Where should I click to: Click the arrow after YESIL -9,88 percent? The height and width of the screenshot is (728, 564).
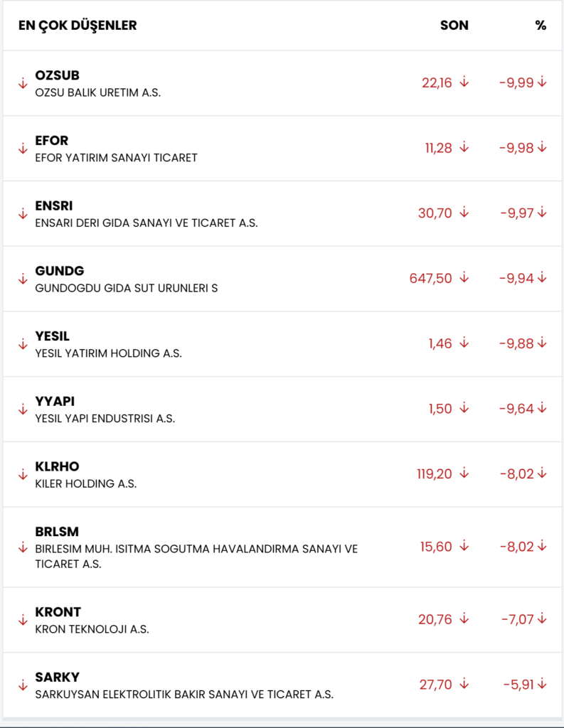pyautogui.click(x=543, y=343)
